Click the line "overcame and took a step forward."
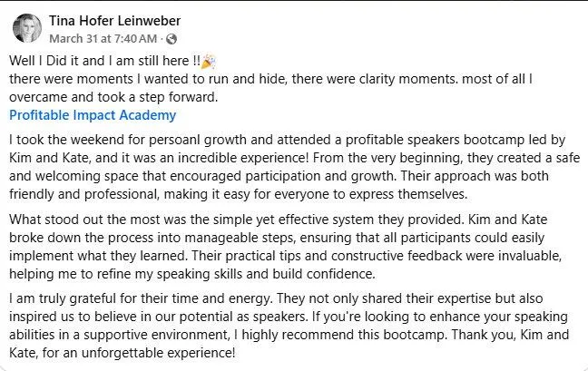588x371 pixels. [113, 97]
